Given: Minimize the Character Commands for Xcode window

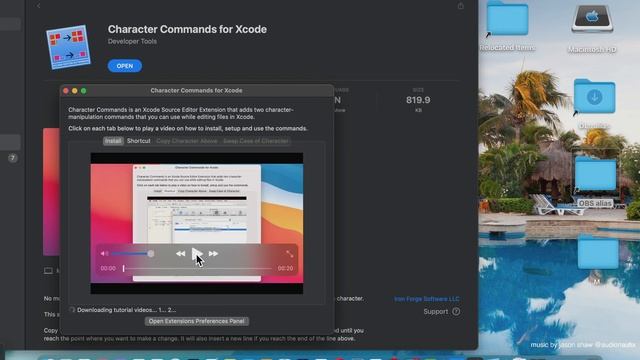Looking at the screenshot, I should 75,91.
